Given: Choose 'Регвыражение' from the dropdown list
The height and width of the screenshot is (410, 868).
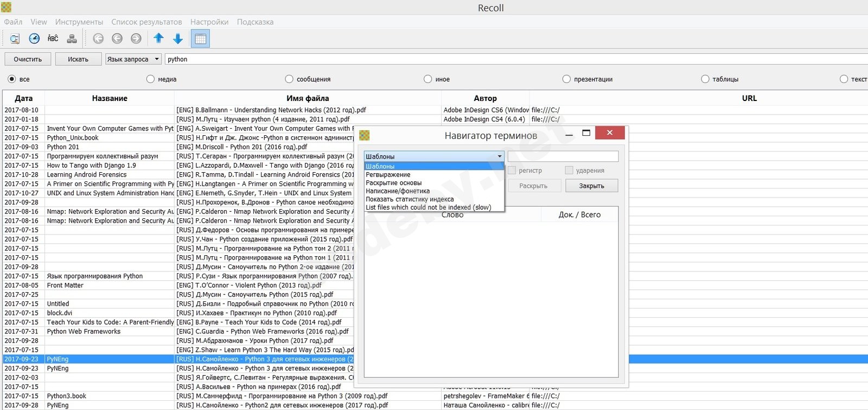Looking at the screenshot, I should tap(388, 175).
